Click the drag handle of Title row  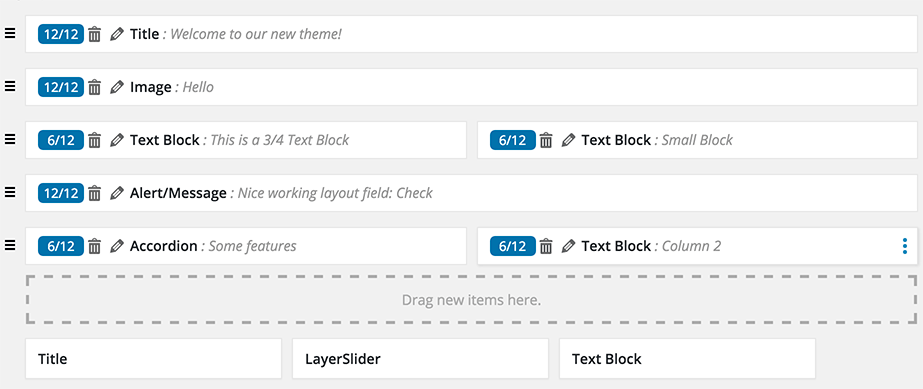tap(10, 34)
